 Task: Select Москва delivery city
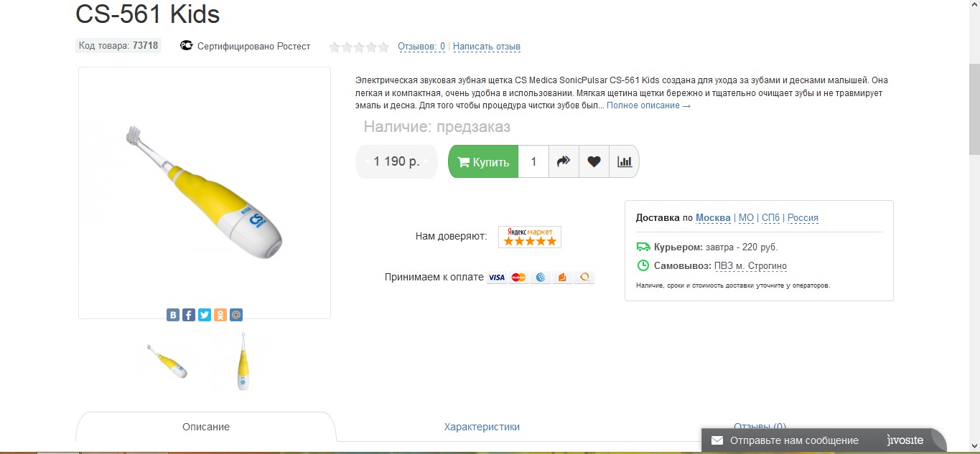click(x=713, y=217)
